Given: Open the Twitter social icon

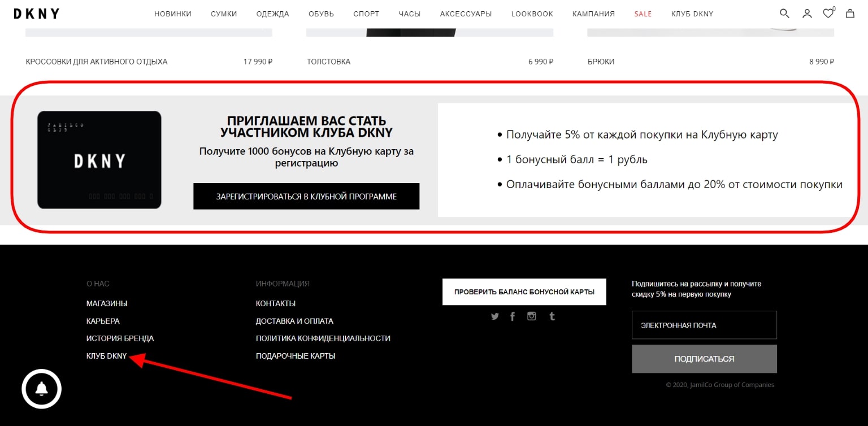Looking at the screenshot, I should pyautogui.click(x=495, y=316).
